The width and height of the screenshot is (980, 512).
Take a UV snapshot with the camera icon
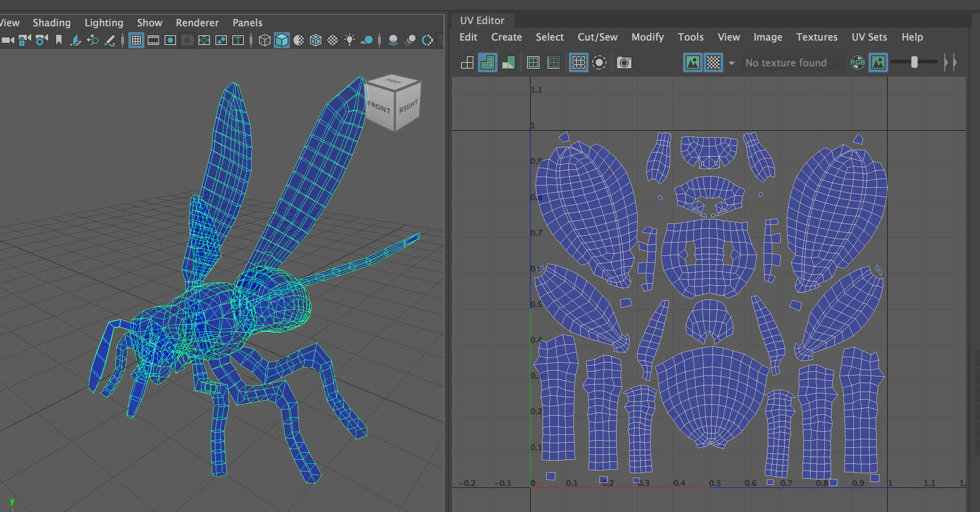pyautogui.click(x=624, y=62)
